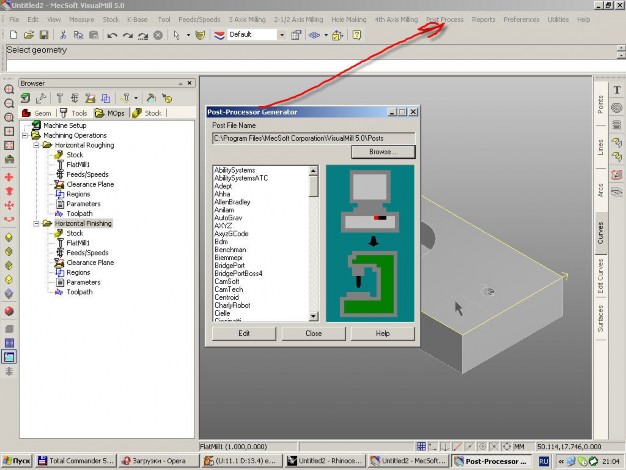Collapse the Machining Operations tree node
The height and width of the screenshot is (470, 626).
25,135
